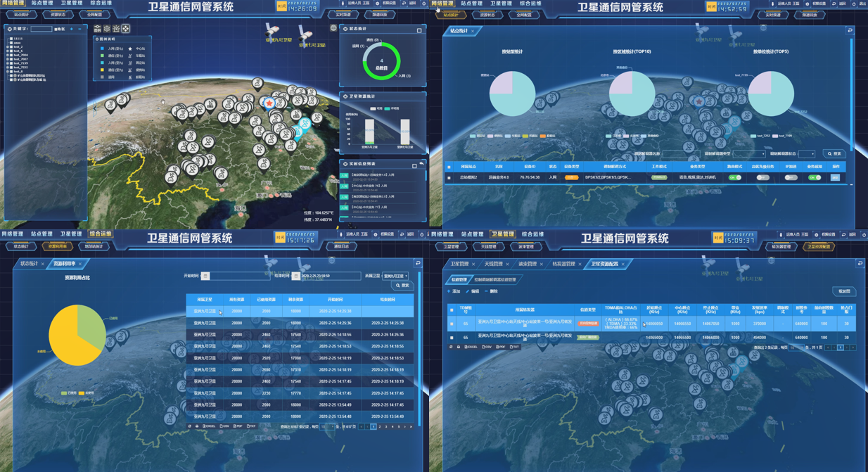Click the 通信日志 button
The image size is (868, 472).
pyautogui.click(x=342, y=247)
